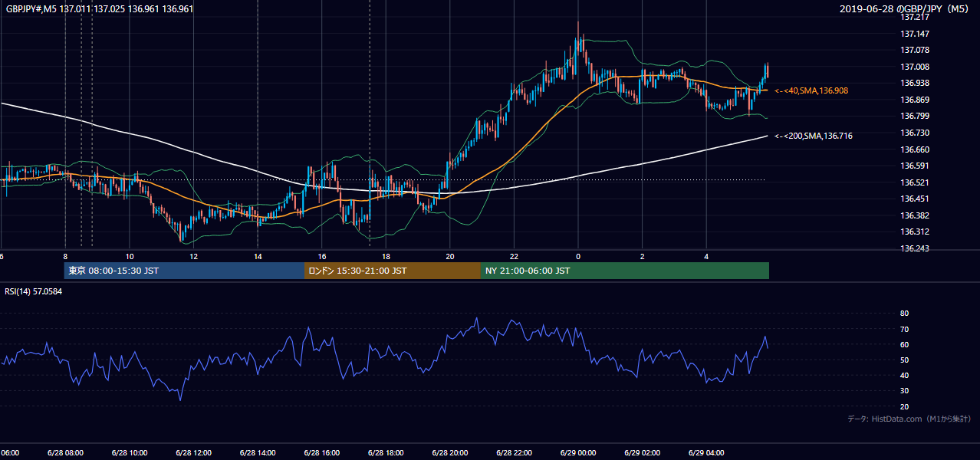This screenshot has width=980, height=460.
Task: Click the RSI(14) 57.0584 indicator label
Action: [x=34, y=291]
